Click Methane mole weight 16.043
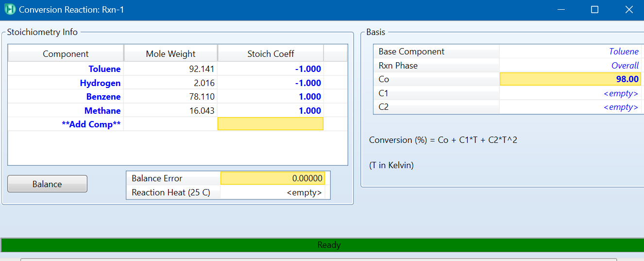This screenshot has width=644, height=261. [171, 110]
